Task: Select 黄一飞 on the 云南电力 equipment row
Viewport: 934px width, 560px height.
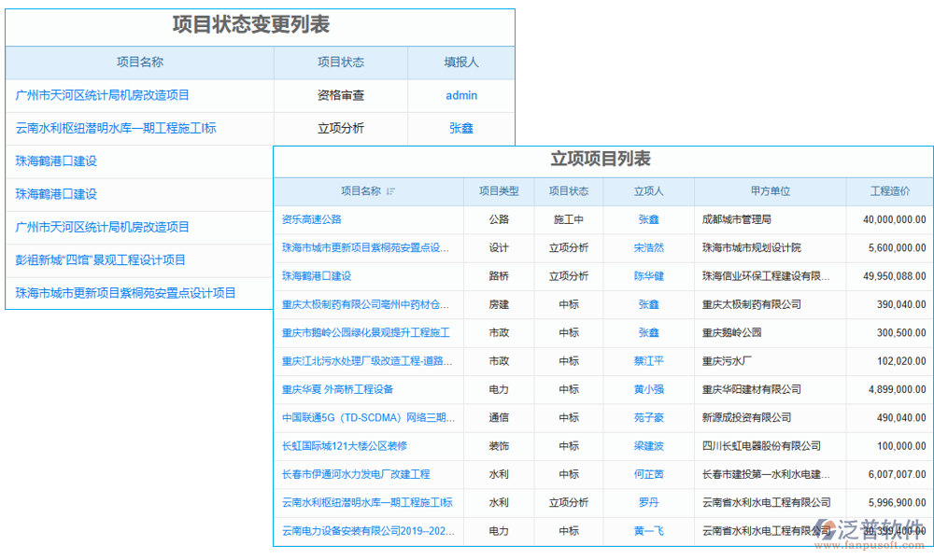Action: [x=648, y=530]
